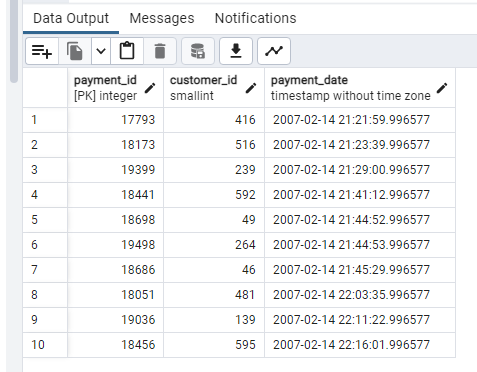The height and width of the screenshot is (372, 477).
Task: Open the copy options dropdown arrow
Action: click(101, 51)
